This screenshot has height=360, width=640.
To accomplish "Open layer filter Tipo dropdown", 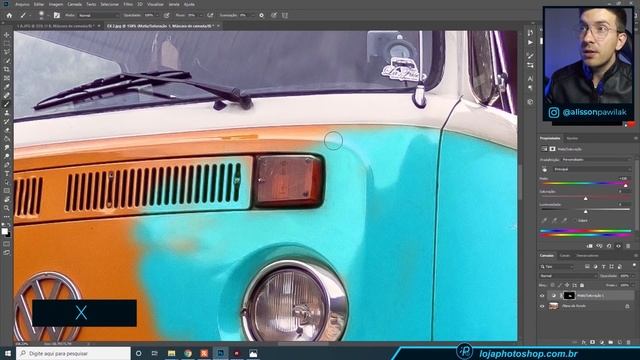I will (556, 267).
